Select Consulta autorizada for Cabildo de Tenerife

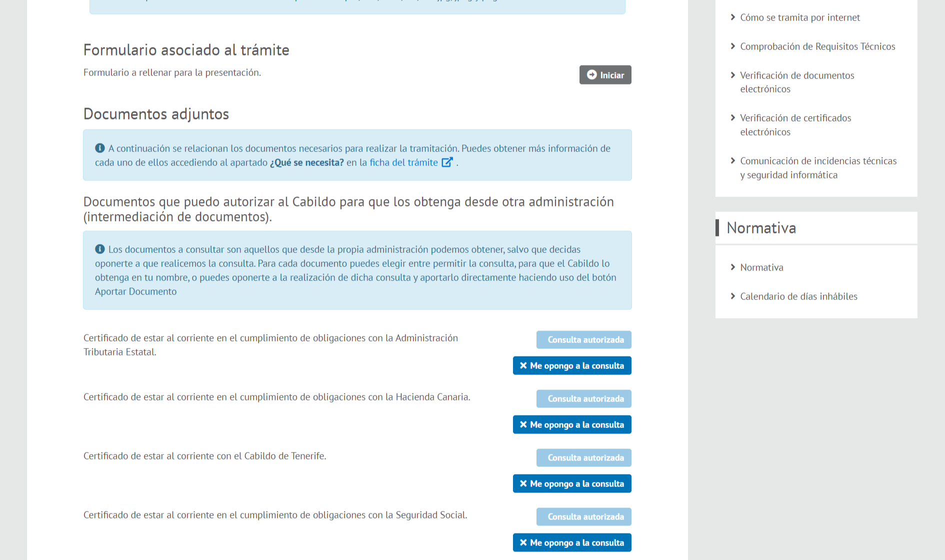click(x=584, y=458)
